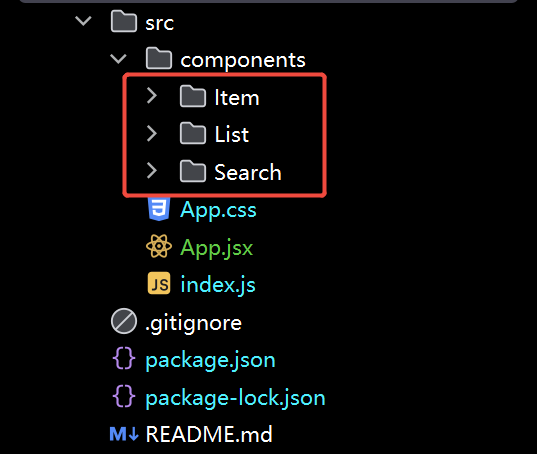This screenshot has height=454, width=537.
Task: Click the braces icon beside package.json
Action: click(124, 358)
